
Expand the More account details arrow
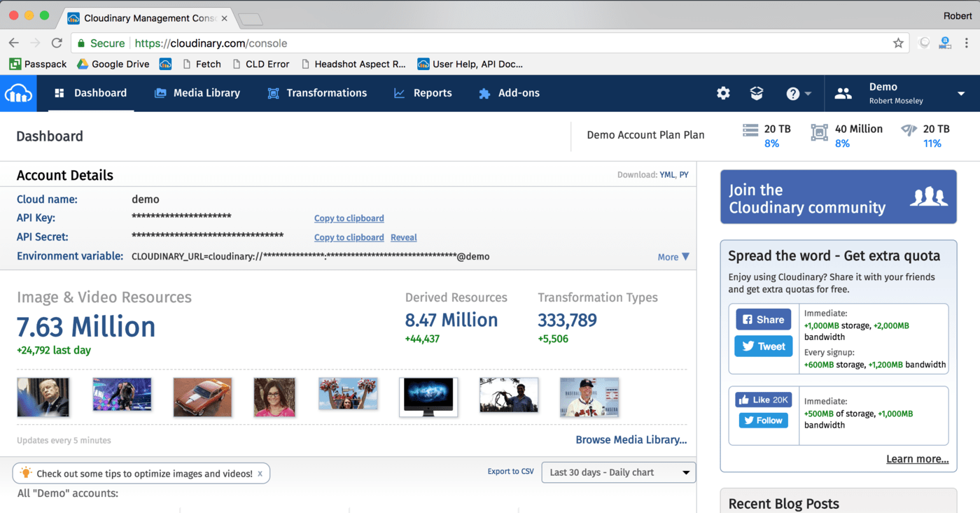coord(673,257)
